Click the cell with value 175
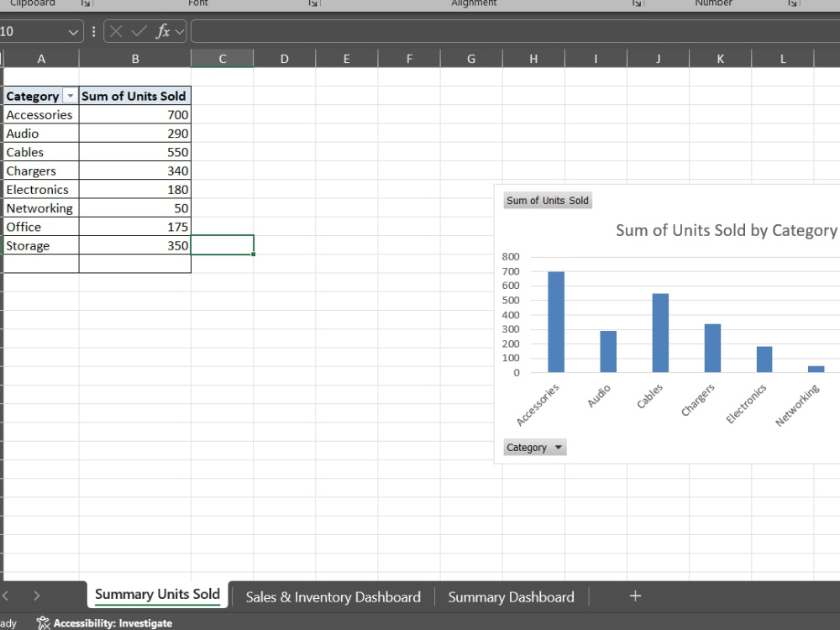840x630 pixels. pyautogui.click(x=135, y=227)
